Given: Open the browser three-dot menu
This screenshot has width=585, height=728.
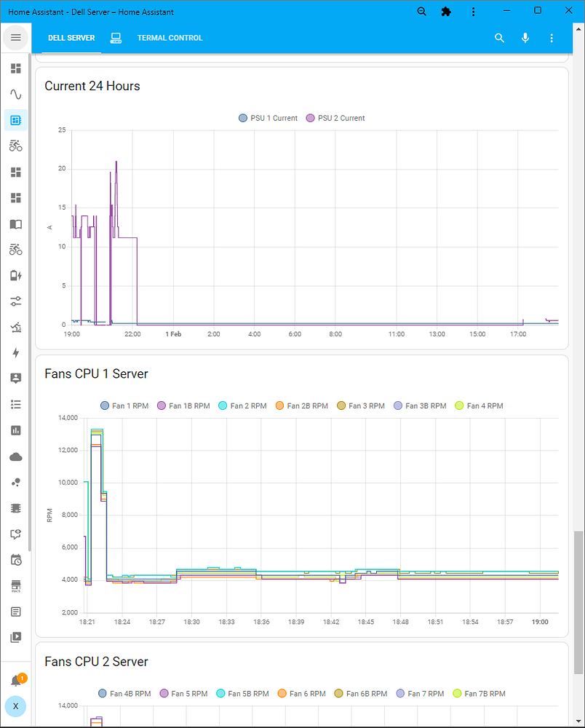Looking at the screenshot, I should [x=474, y=11].
